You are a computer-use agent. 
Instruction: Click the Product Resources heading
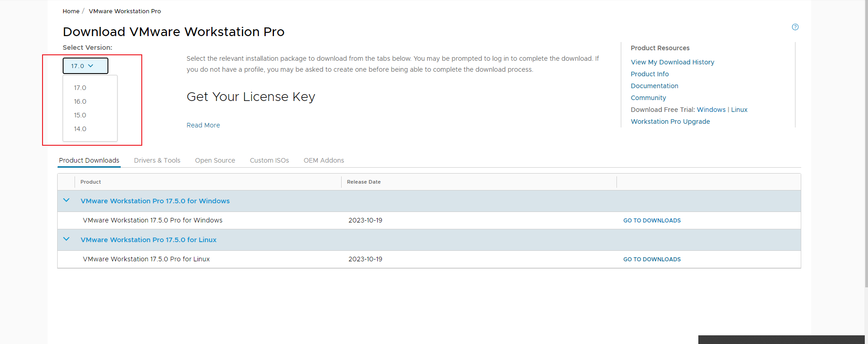click(x=660, y=48)
